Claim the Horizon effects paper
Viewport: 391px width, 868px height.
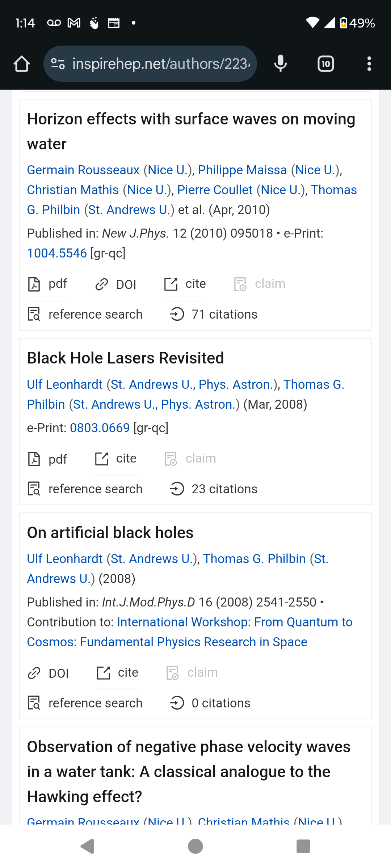[260, 284]
